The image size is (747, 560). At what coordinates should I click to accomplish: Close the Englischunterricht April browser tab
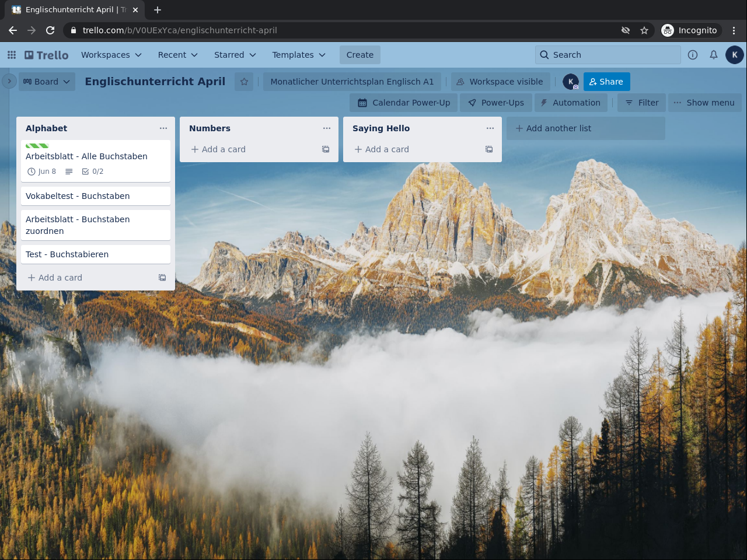[x=135, y=10]
